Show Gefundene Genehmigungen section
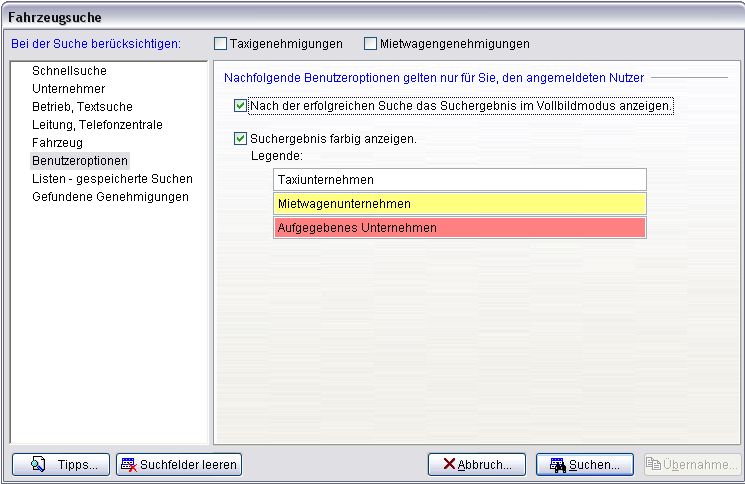This screenshot has width=745, height=484. [110, 197]
